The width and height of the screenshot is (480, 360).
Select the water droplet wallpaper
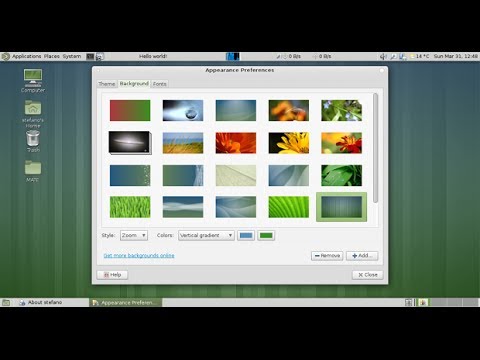click(183, 110)
